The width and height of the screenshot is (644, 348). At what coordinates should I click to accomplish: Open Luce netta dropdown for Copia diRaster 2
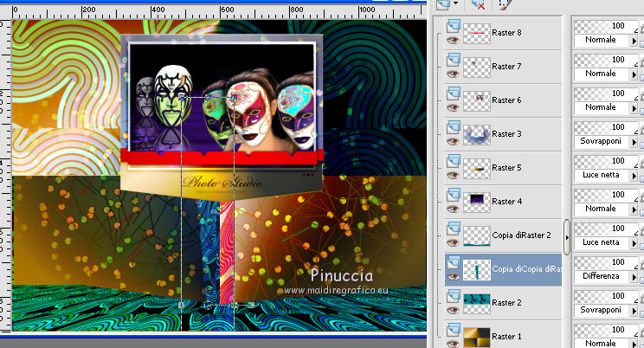point(634,242)
